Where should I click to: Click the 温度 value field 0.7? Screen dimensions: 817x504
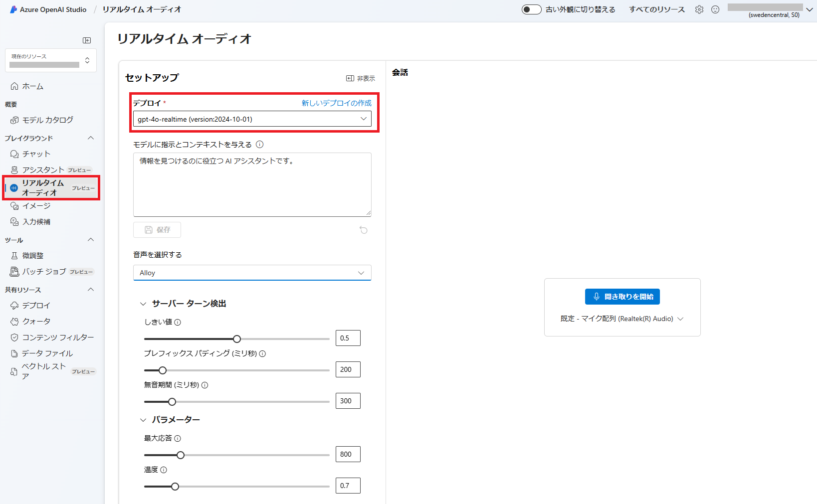click(x=348, y=486)
